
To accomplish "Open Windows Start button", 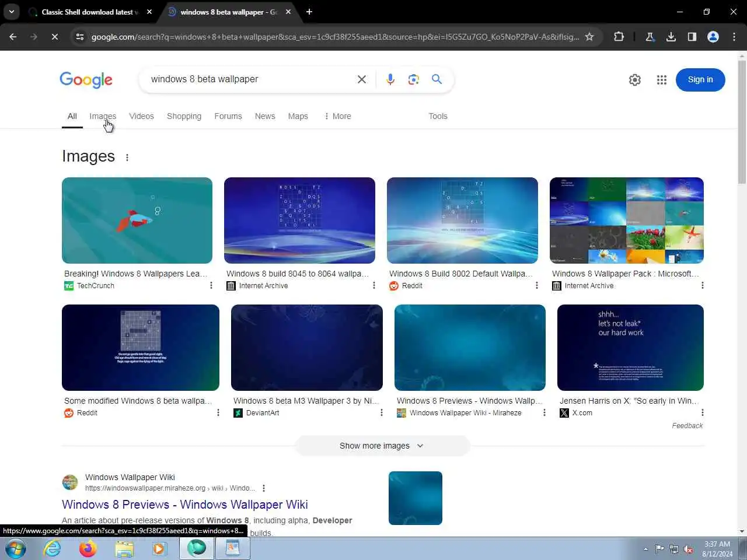I will pyautogui.click(x=16, y=549).
